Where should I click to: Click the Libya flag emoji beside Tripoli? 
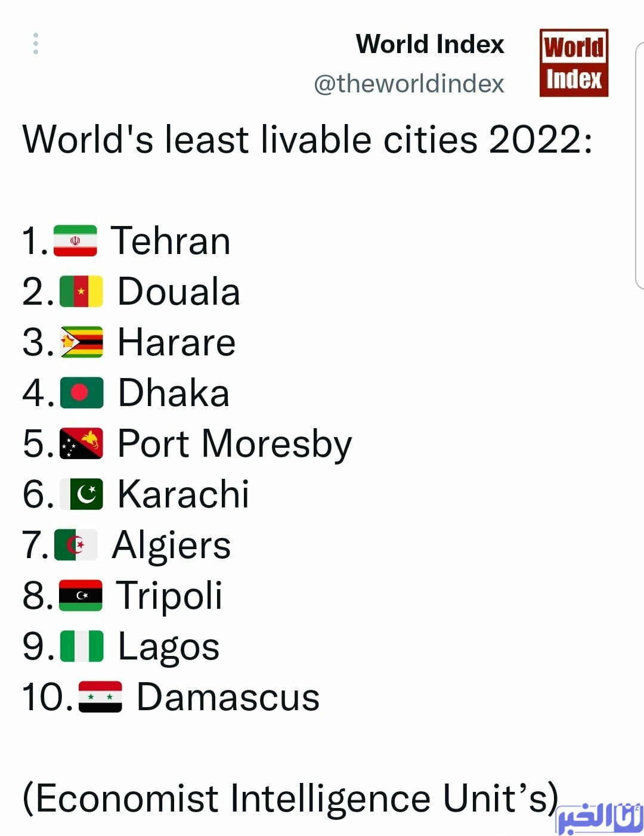pyautogui.click(x=80, y=595)
